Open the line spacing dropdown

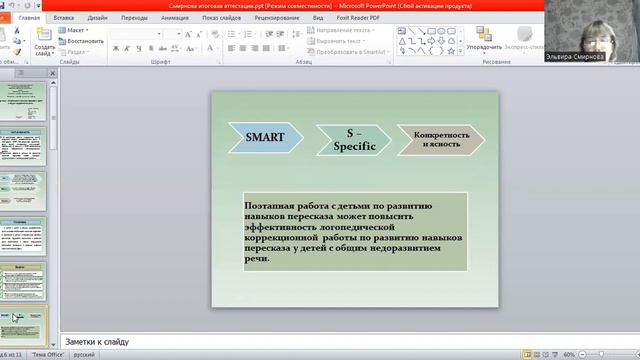(x=297, y=34)
